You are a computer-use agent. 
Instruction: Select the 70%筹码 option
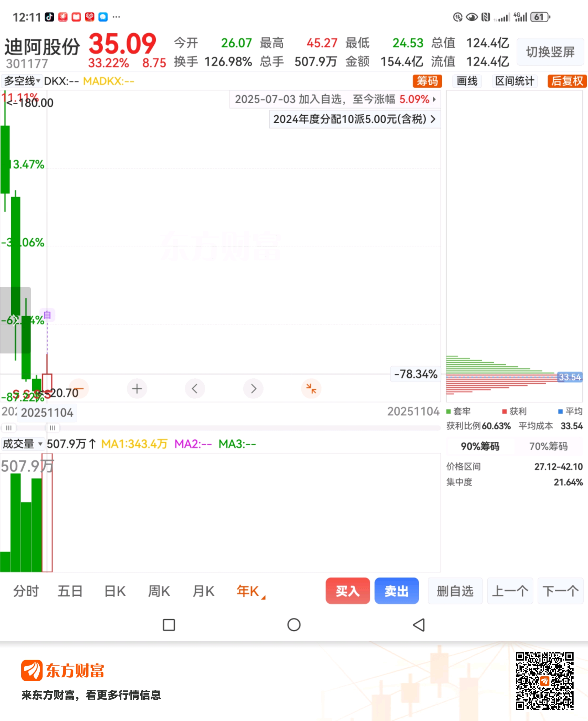click(x=548, y=446)
